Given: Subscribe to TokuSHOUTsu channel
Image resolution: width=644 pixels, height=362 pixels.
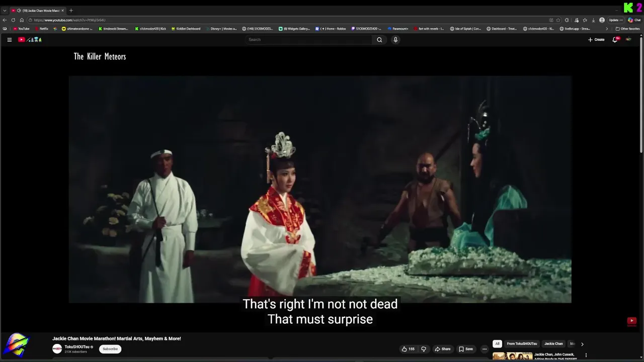Looking at the screenshot, I should [110, 349].
